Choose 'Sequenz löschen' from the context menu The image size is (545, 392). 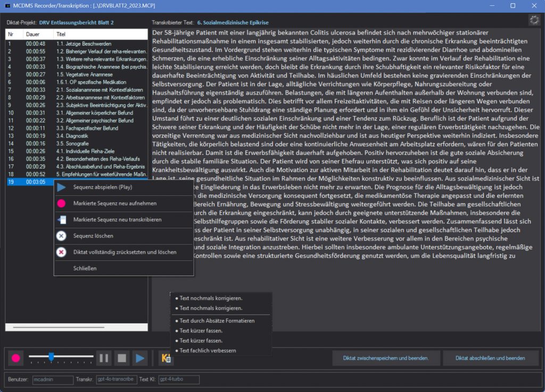[93, 236]
